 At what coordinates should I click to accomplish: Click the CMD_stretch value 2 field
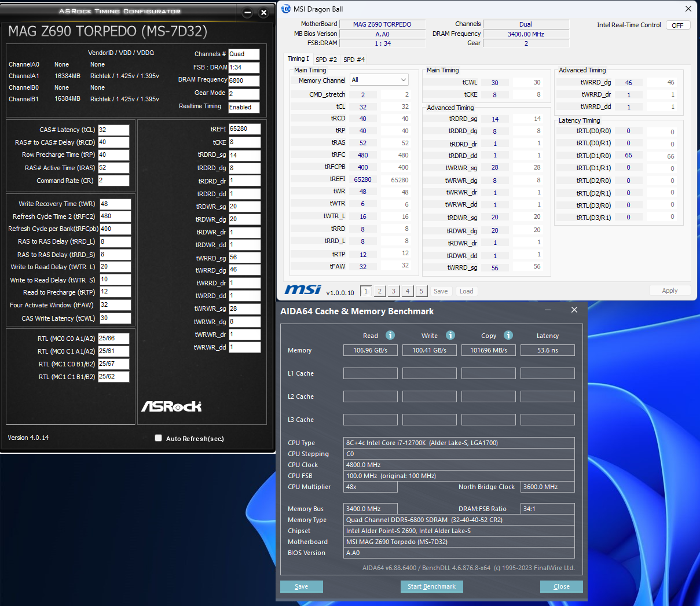coord(363,94)
